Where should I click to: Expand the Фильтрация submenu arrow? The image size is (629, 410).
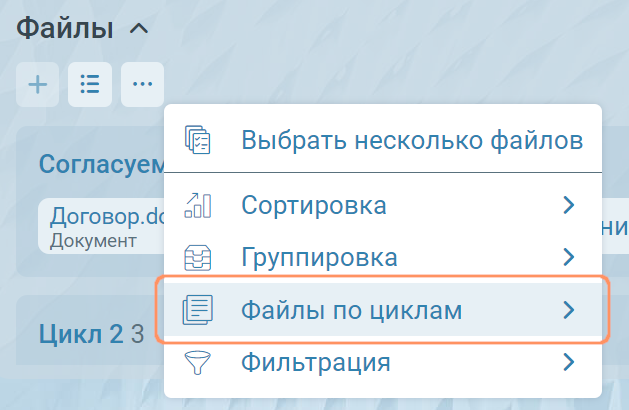click(569, 361)
